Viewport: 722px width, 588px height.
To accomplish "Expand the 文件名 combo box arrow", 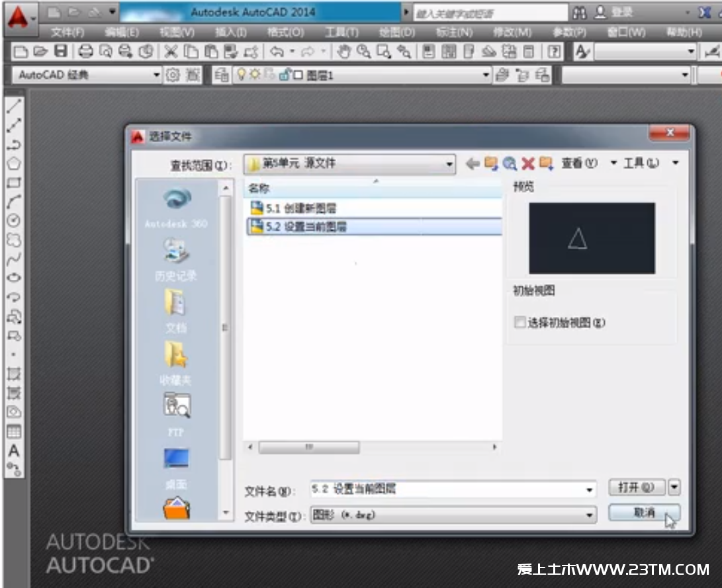I will [589, 489].
